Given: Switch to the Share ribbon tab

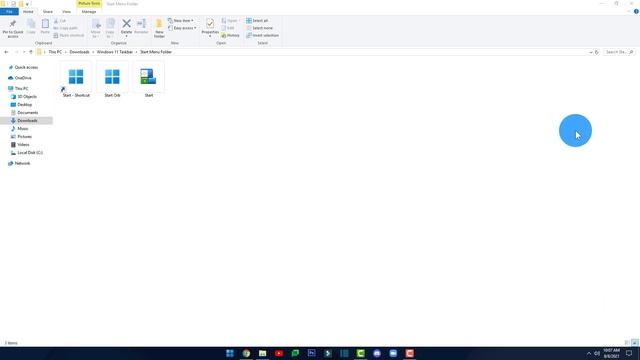Looking at the screenshot, I should coord(48,12).
